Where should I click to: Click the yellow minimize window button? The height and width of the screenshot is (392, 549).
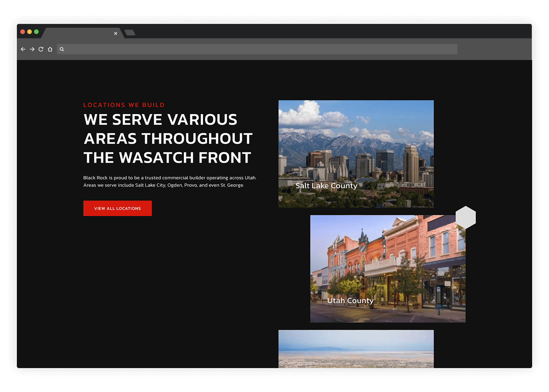tap(29, 32)
